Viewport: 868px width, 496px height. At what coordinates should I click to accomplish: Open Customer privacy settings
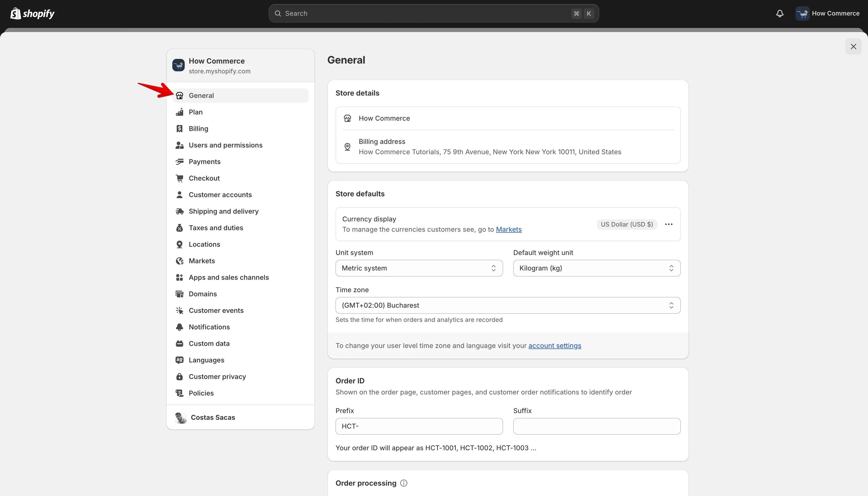(x=241, y=377)
